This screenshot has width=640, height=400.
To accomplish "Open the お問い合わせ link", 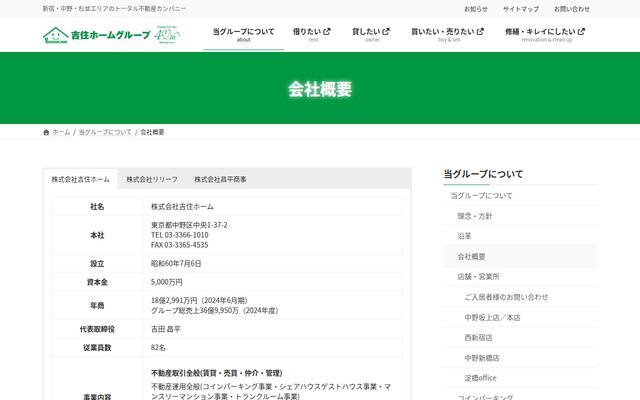I will coord(572,9).
